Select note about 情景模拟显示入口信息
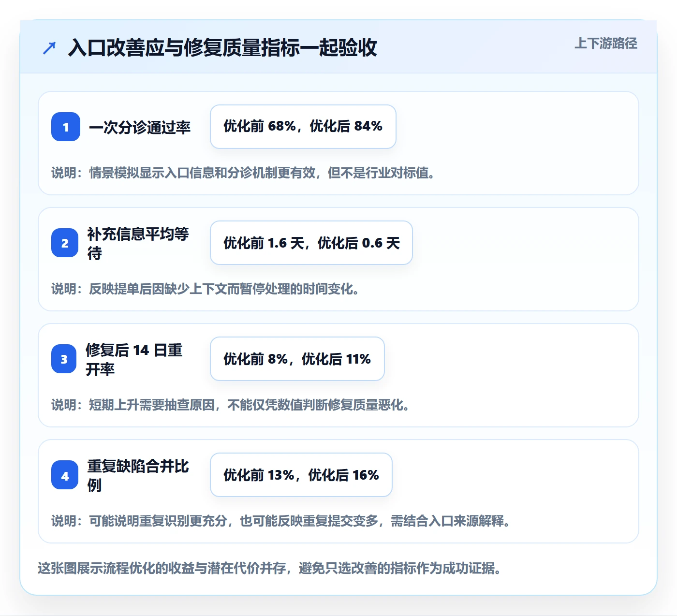Image resolution: width=677 pixels, height=616 pixels. point(243,173)
